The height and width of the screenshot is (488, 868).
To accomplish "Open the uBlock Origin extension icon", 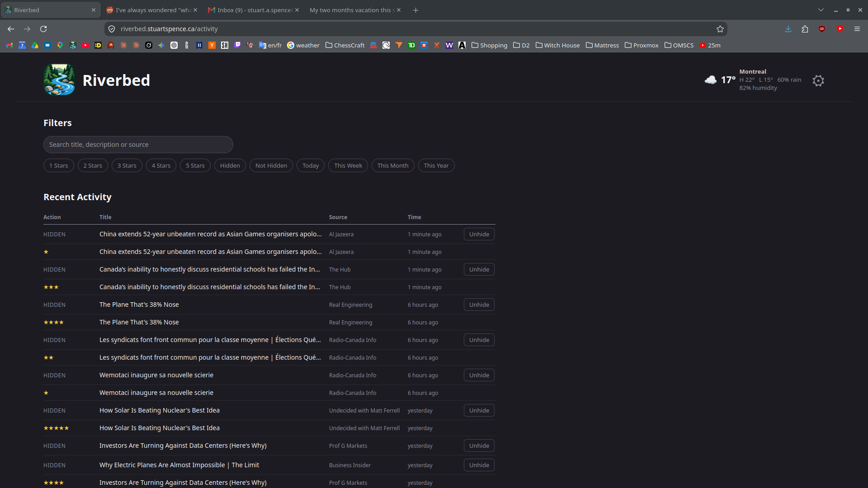I will coord(822,29).
